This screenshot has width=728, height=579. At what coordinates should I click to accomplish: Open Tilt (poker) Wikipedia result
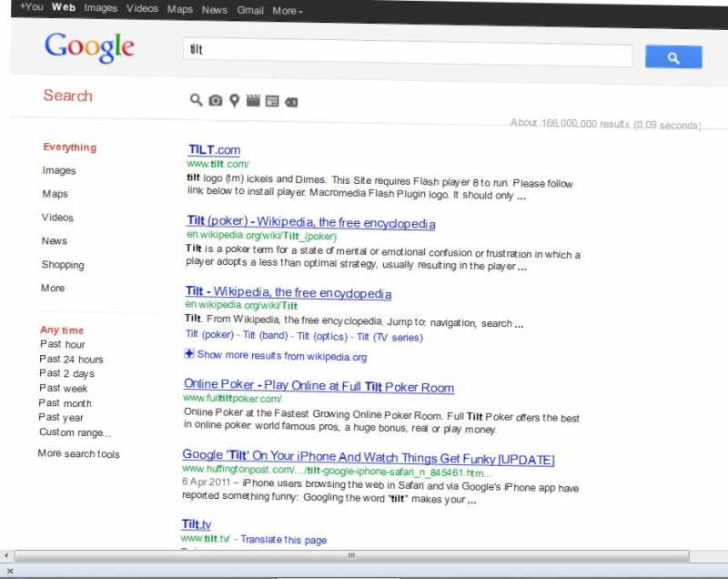click(x=311, y=222)
